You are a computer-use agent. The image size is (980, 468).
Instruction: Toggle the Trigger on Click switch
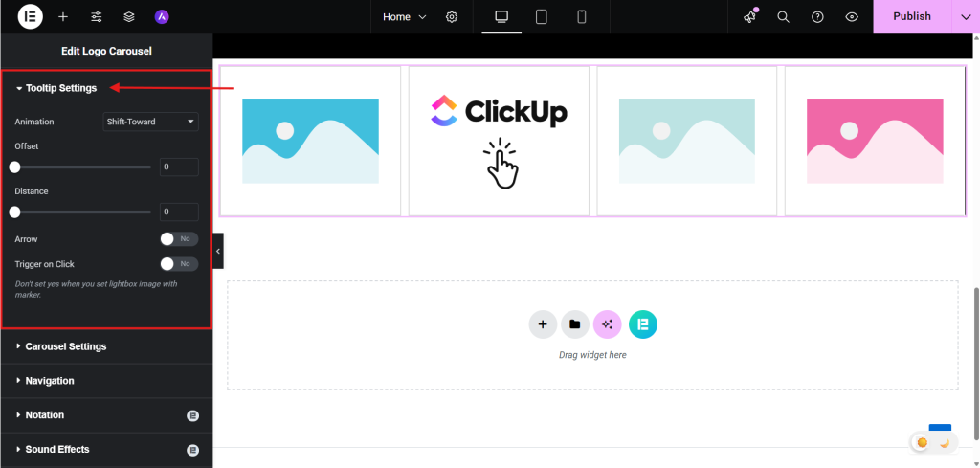179,264
